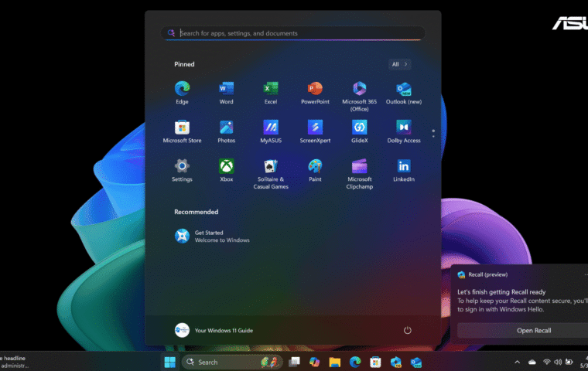The image size is (588, 371).
Task: Open Microsoft Edge from the taskbar
Action: (x=355, y=362)
